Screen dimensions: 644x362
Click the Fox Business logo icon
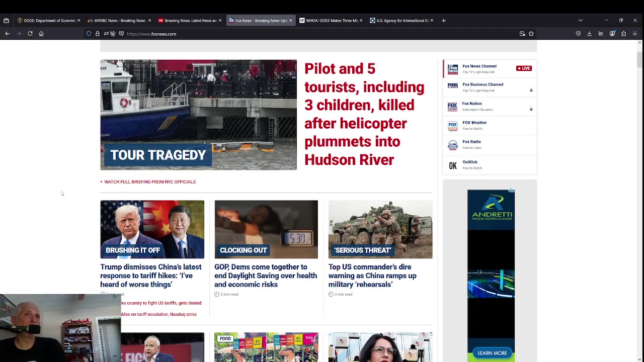coord(453,86)
